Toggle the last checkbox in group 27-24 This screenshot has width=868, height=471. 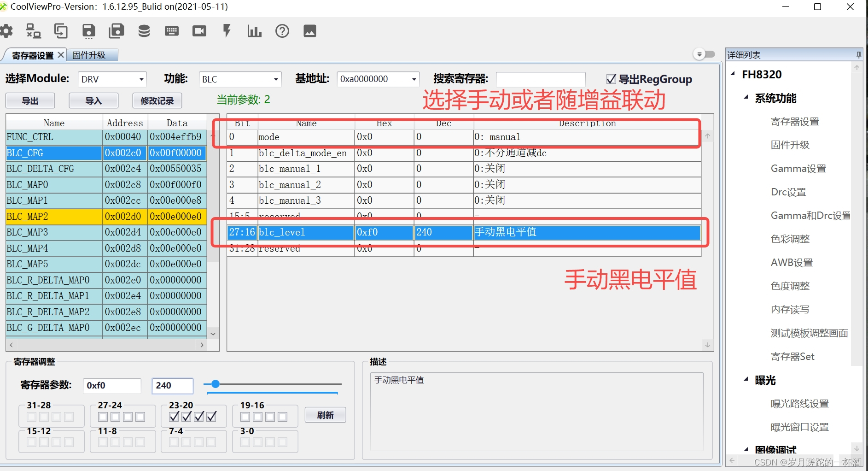140,417
